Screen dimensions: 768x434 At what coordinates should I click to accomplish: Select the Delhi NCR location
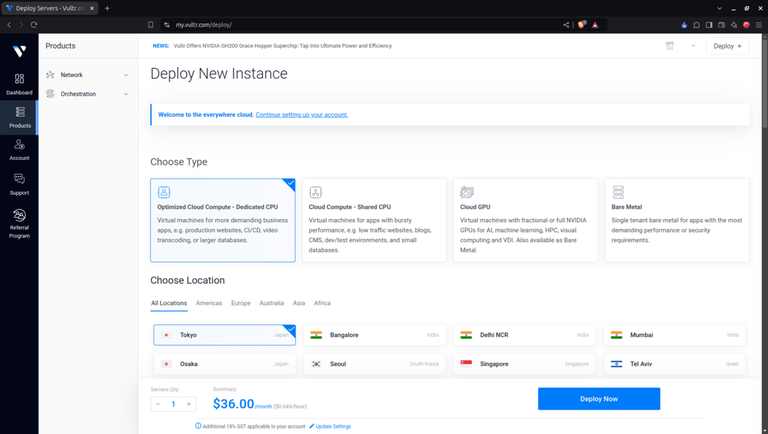(x=525, y=335)
